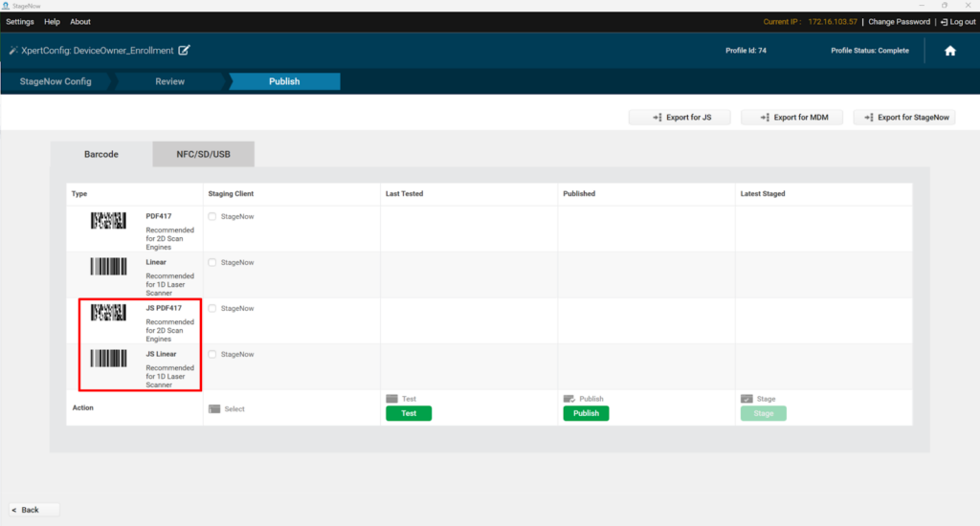This screenshot has height=526, width=980.
Task: Click the PDF417 barcode thumbnail
Action: (x=108, y=221)
